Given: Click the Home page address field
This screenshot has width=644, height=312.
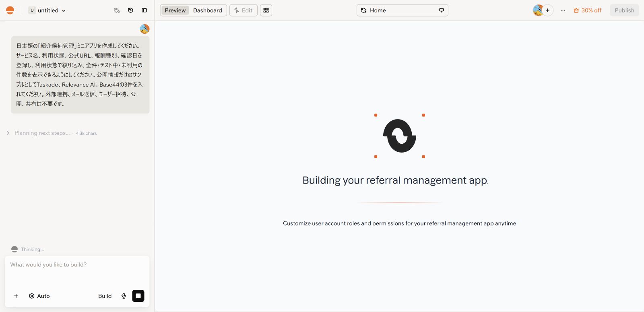Looking at the screenshot, I should [402, 10].
